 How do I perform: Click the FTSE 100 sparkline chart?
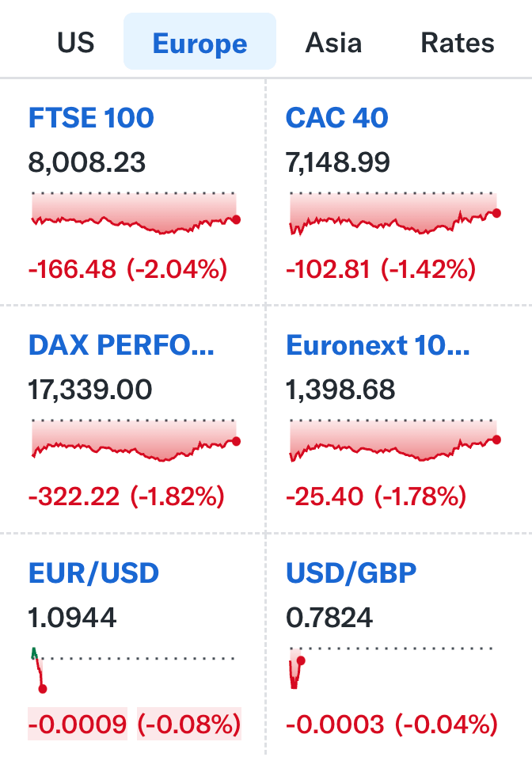pos(135,214)
